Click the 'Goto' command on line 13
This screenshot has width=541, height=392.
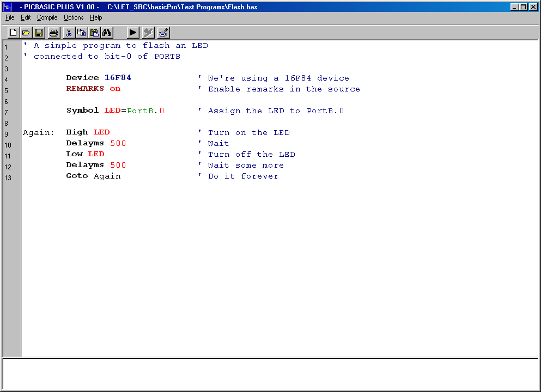[77, 176]
